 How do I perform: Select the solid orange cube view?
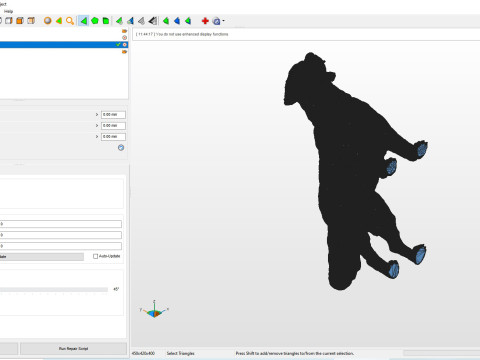pos(20,21)
